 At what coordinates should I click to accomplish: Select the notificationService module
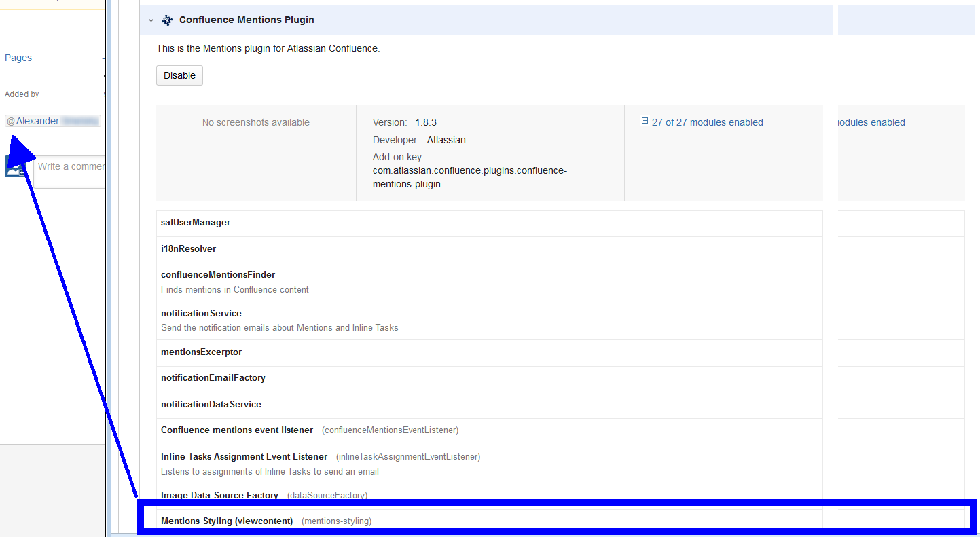pyautogui.click(x=489, y=320)
